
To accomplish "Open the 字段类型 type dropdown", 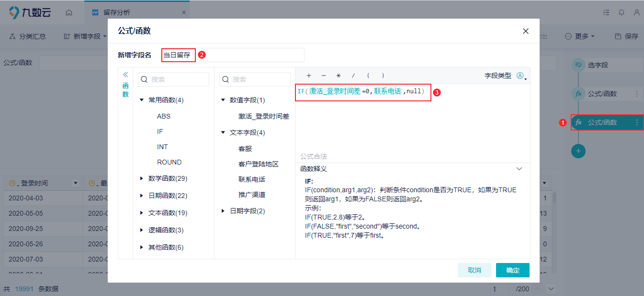I will (521, 76).
